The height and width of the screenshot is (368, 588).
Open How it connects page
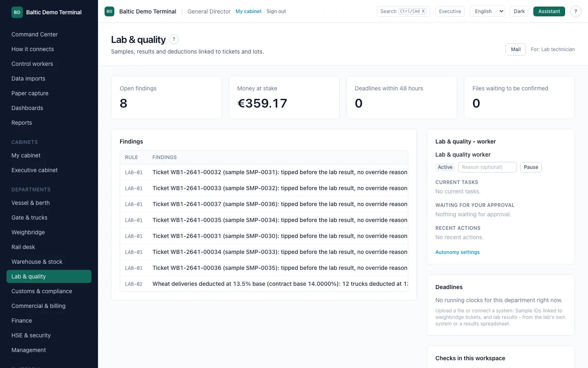pos(49,49)
